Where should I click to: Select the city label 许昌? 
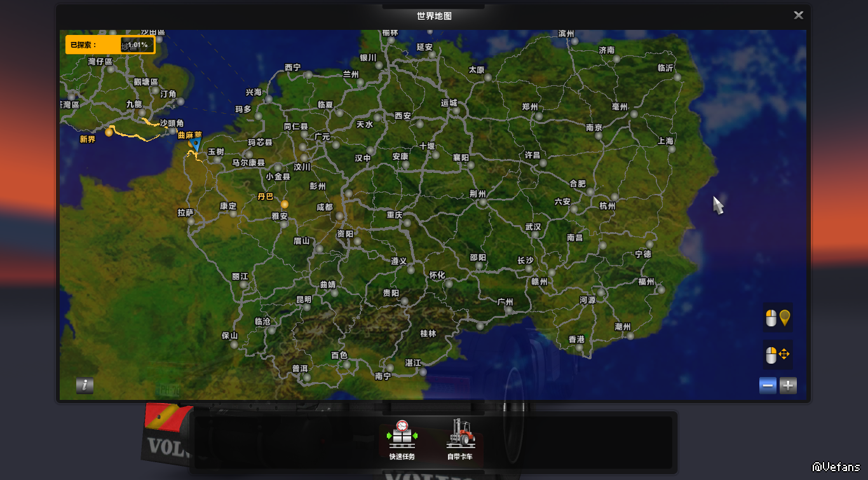click(x=532, y=155)
